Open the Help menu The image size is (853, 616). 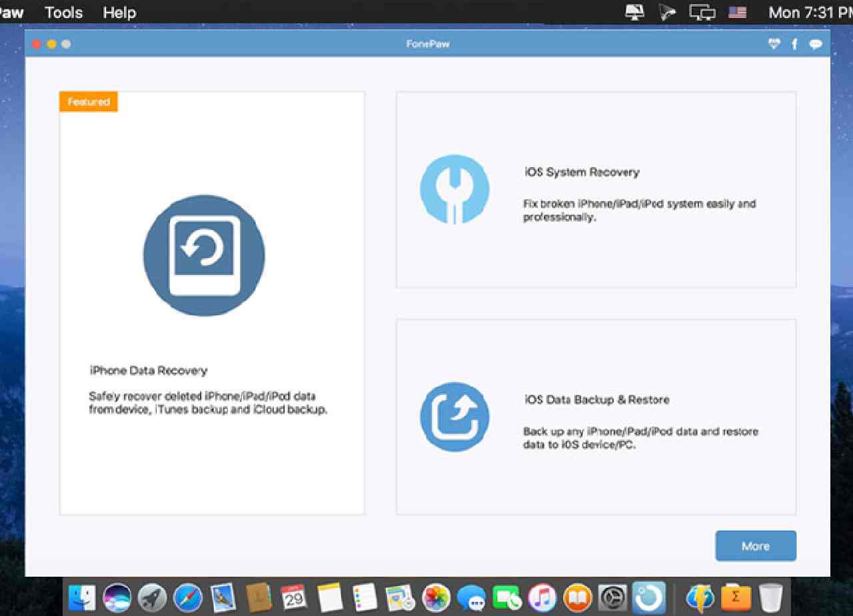tap(119, 12)
